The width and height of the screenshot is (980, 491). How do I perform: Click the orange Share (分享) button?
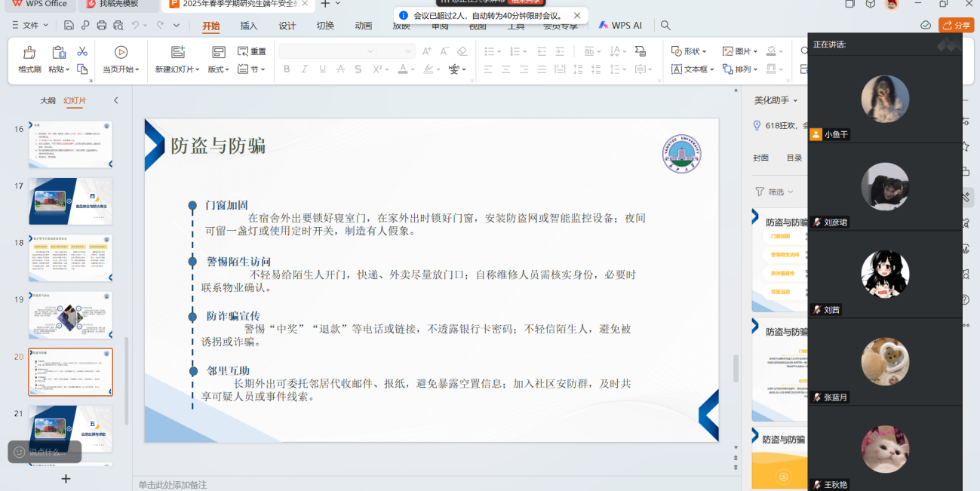coord(956,26)
